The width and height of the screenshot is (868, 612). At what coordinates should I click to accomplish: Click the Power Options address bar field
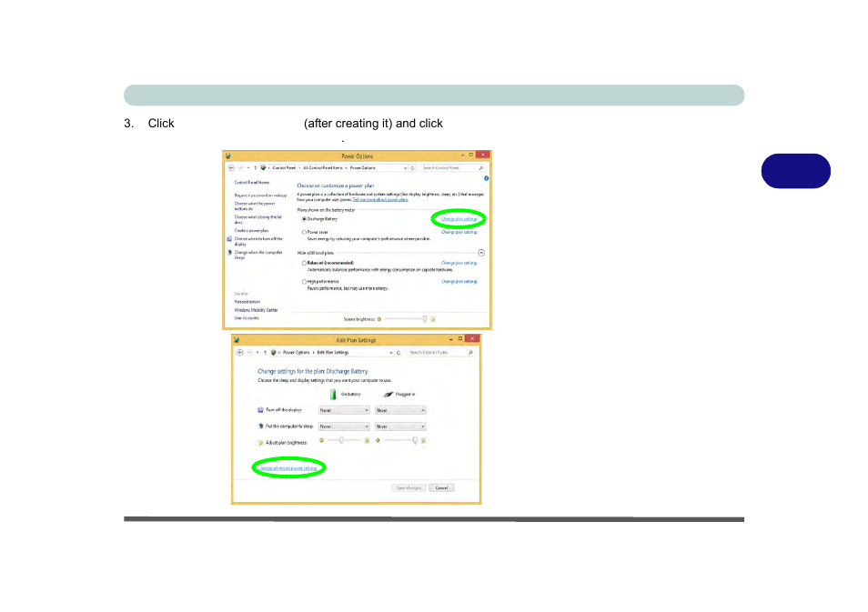(x=338, y=167)
